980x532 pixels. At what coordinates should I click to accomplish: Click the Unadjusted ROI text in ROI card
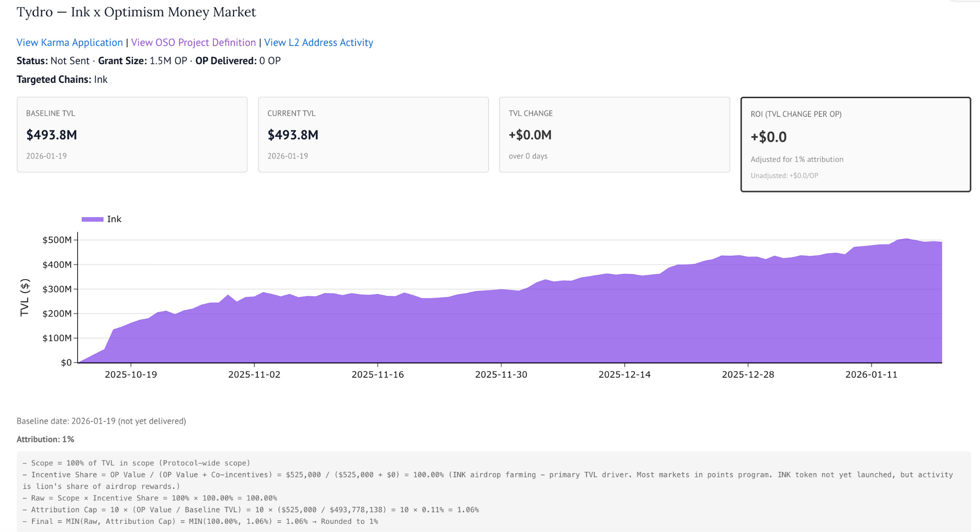(784, 176)
